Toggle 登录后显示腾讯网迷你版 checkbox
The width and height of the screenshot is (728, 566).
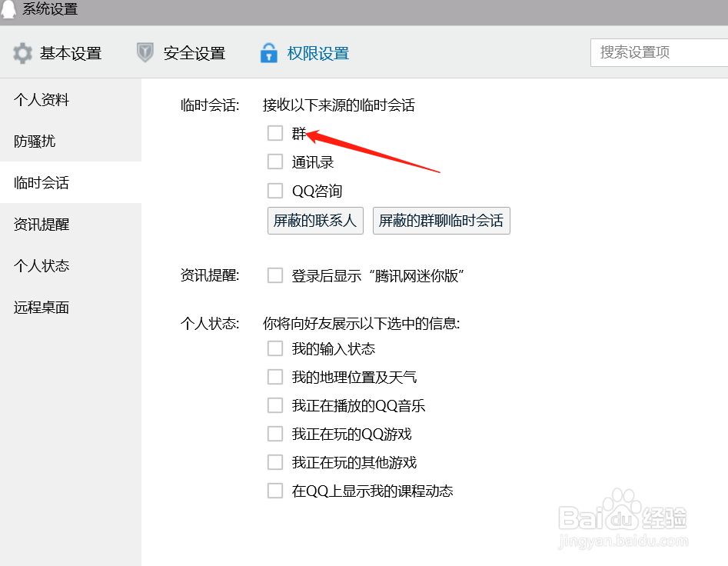275,275
